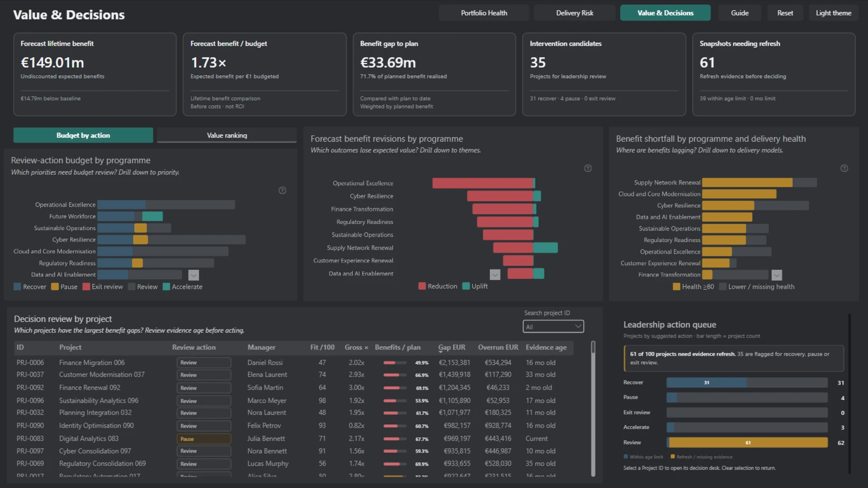Click Supply Network Renewal shortfall bar
Screen dimensions: 868x488
pos(747,183)
